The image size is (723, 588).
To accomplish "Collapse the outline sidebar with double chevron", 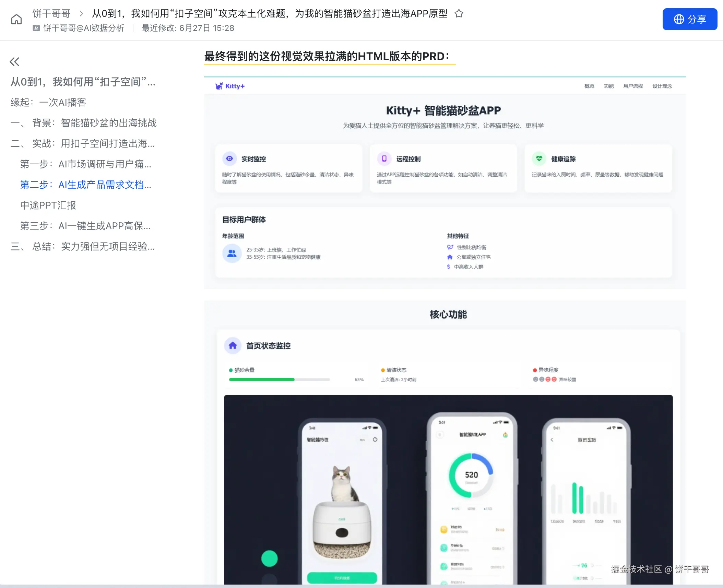I will 14,62.
